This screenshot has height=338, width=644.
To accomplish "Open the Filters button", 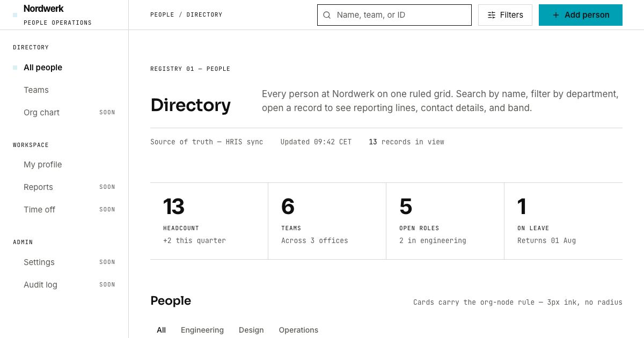I will click(x=505, y=15).
